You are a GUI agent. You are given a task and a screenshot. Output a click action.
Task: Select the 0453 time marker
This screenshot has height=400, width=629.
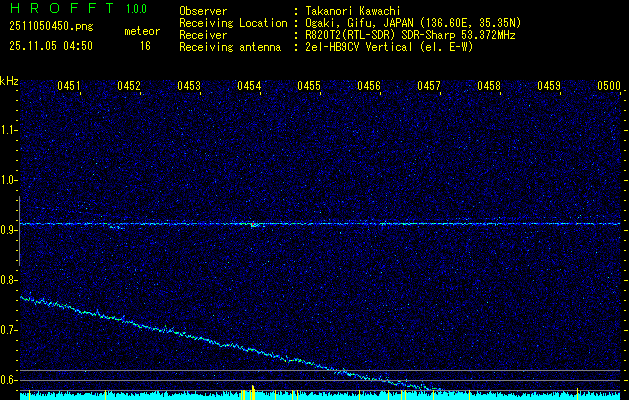(189, 87)
